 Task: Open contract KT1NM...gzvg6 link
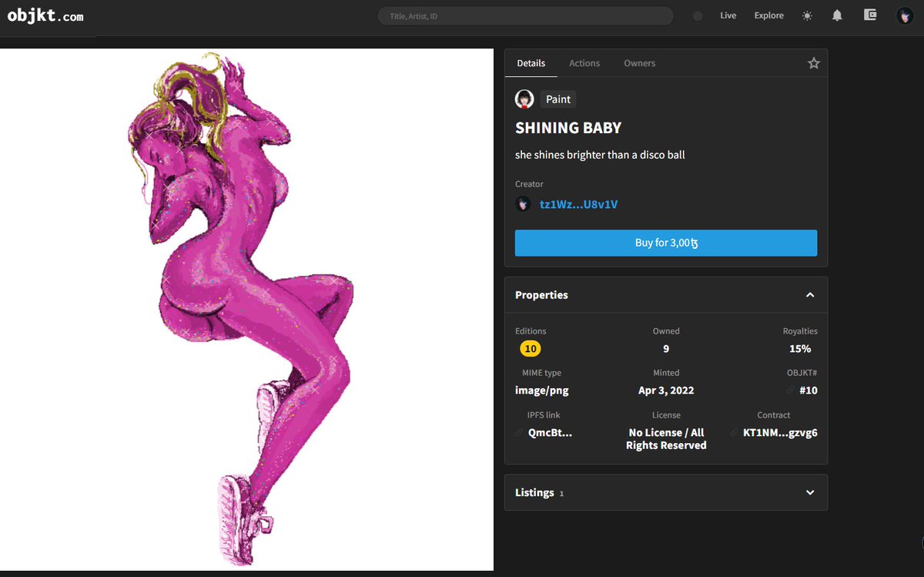point(780,433)
